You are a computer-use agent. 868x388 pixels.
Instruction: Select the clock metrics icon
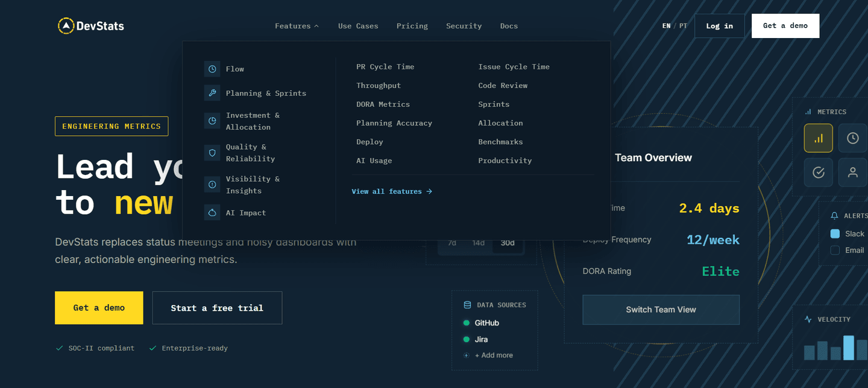click(853, 138)
